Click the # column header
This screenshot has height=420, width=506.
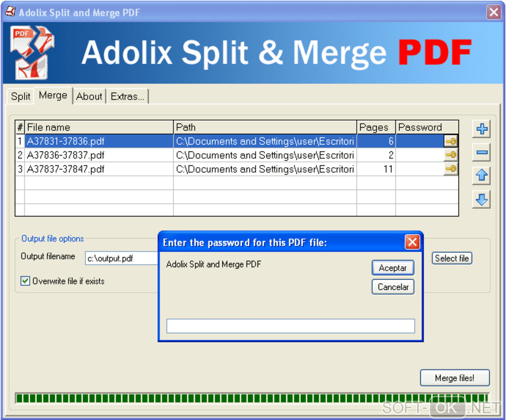coord(20,127)
